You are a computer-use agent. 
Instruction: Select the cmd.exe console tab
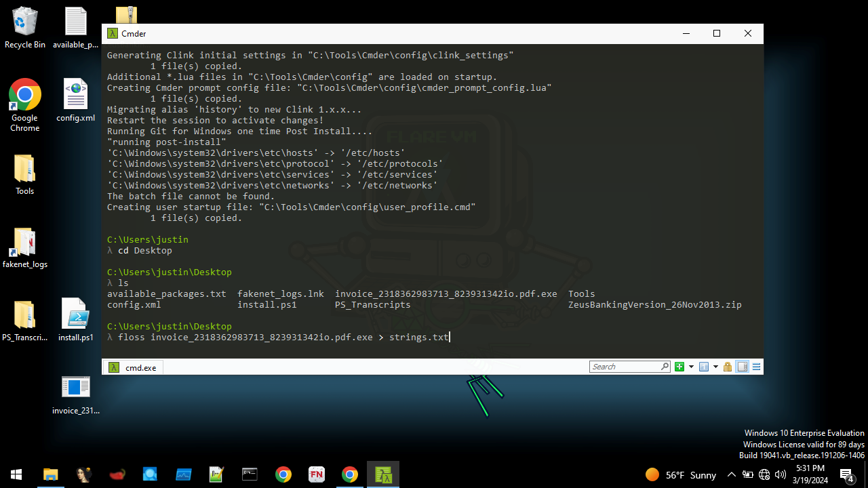(x=133, y=367)
